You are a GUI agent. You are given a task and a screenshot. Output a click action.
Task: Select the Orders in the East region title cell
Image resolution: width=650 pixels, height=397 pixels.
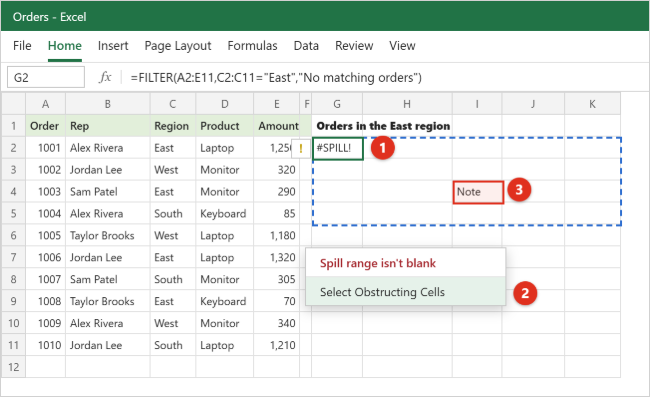click(x=383, y=126)
